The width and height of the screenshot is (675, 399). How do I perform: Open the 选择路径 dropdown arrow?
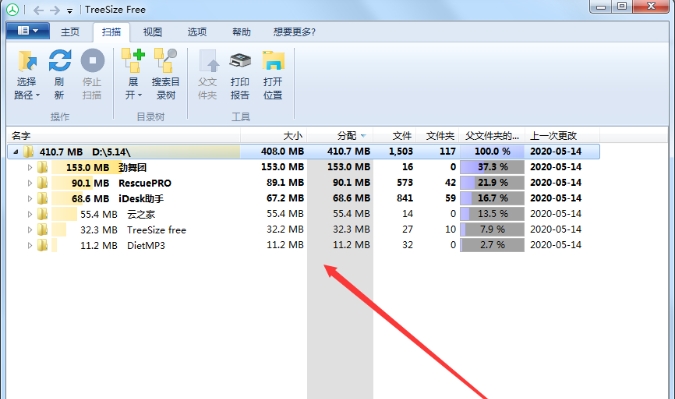pyautogui.click(x=38, y=95)
